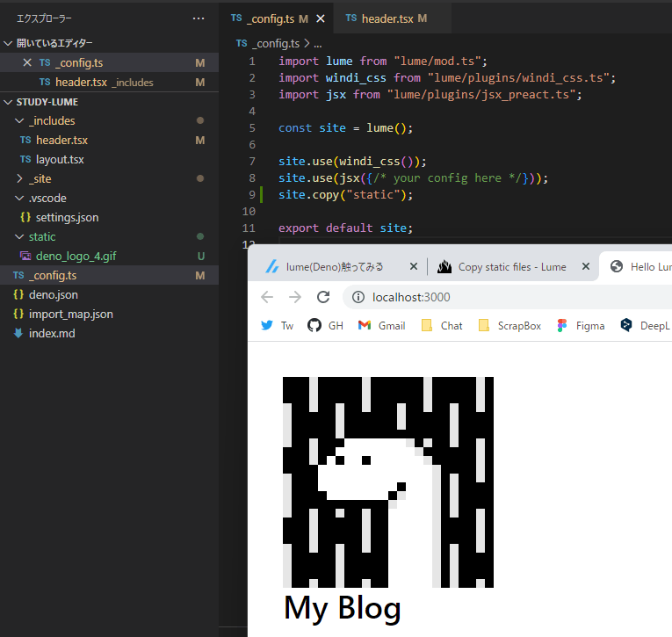Collapse the .vscode folder
672x637 pixels.
19,198
